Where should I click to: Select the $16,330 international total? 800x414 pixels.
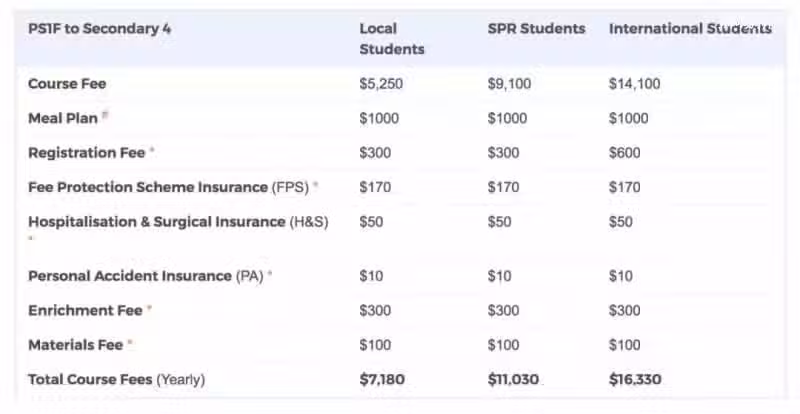635,380
